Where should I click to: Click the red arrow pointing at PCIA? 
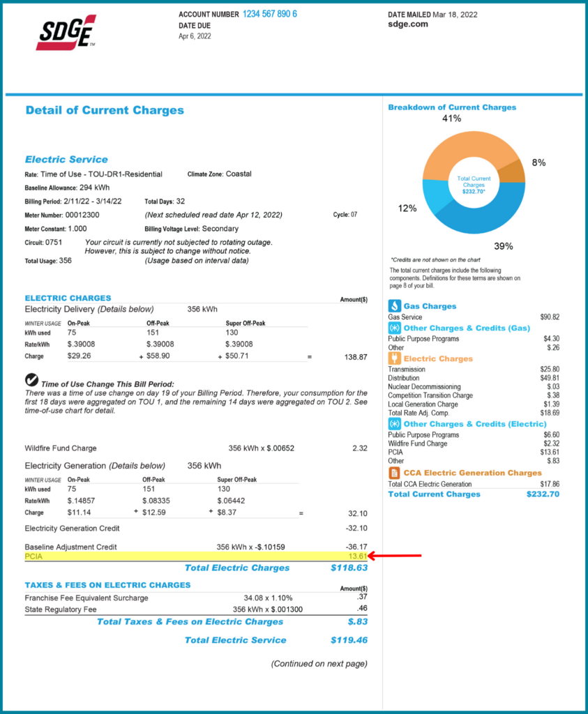coord(387,556)
